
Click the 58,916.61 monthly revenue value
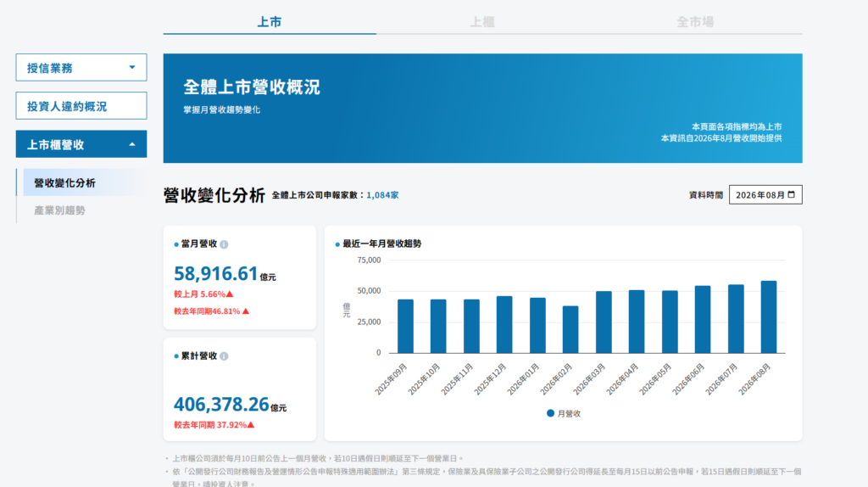[216, 274]
